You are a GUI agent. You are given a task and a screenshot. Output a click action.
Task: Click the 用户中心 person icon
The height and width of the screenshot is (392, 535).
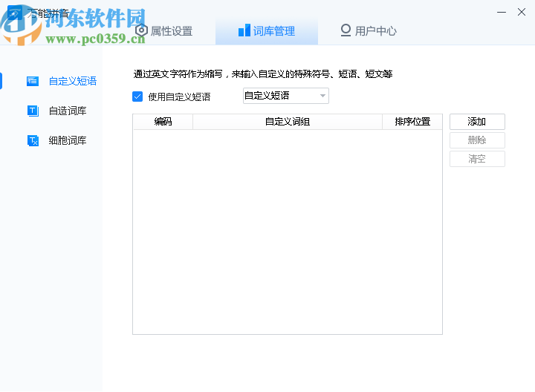coord(346,30)
